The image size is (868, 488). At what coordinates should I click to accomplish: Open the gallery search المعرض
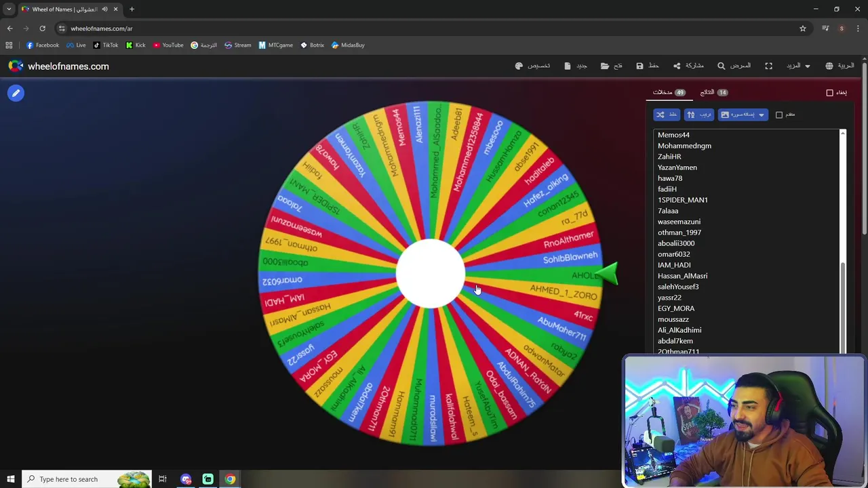(734, 66)
